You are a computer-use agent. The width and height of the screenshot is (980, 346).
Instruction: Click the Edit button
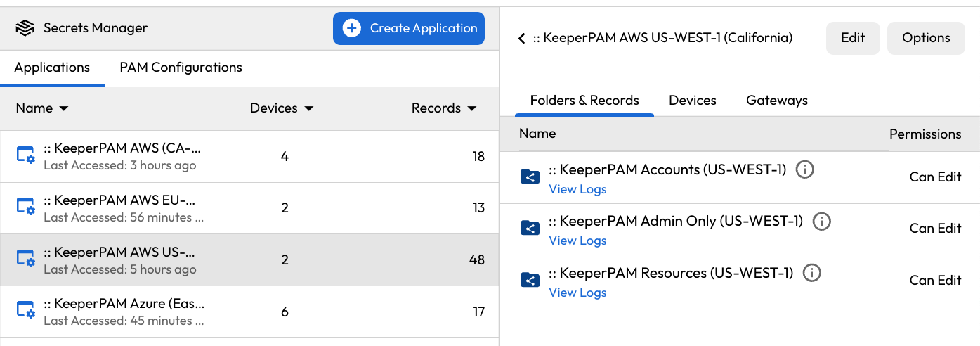click(x=852, y=38)
